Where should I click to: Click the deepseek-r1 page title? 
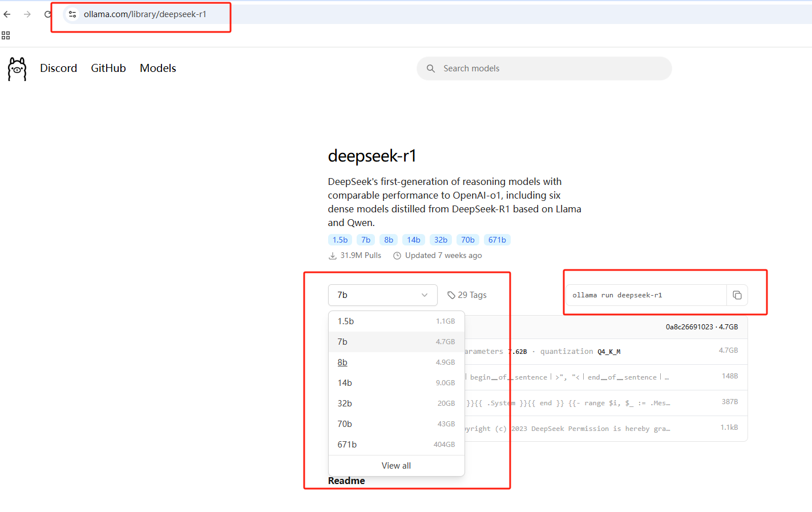(372, 156)
